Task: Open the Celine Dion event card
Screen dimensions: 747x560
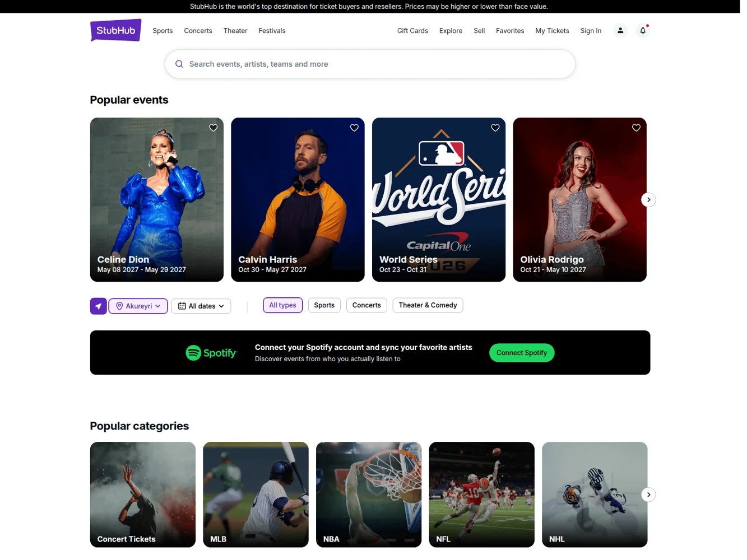Action: pos(157,200)
